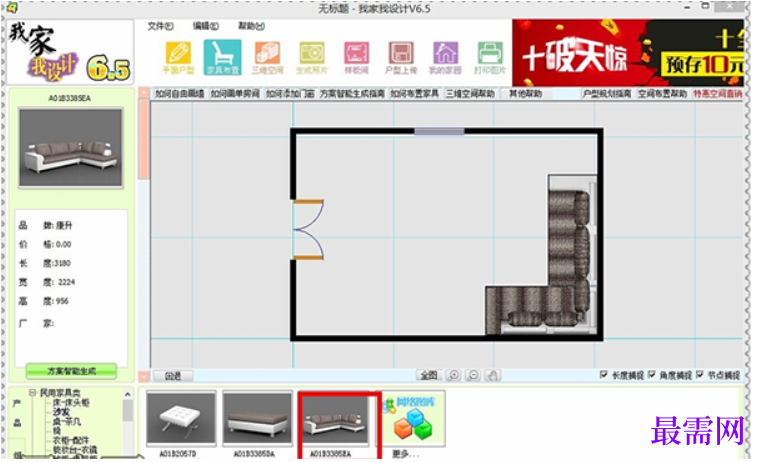Select the 家具布置 furniture layout tool
This screenshot has height=462, width=763.
coord(222,57)
